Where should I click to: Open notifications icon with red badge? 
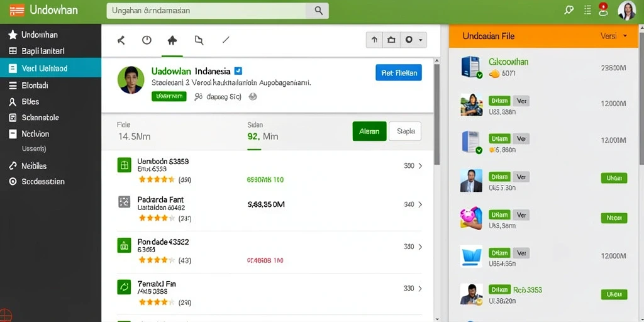click(x=603, y=9)
